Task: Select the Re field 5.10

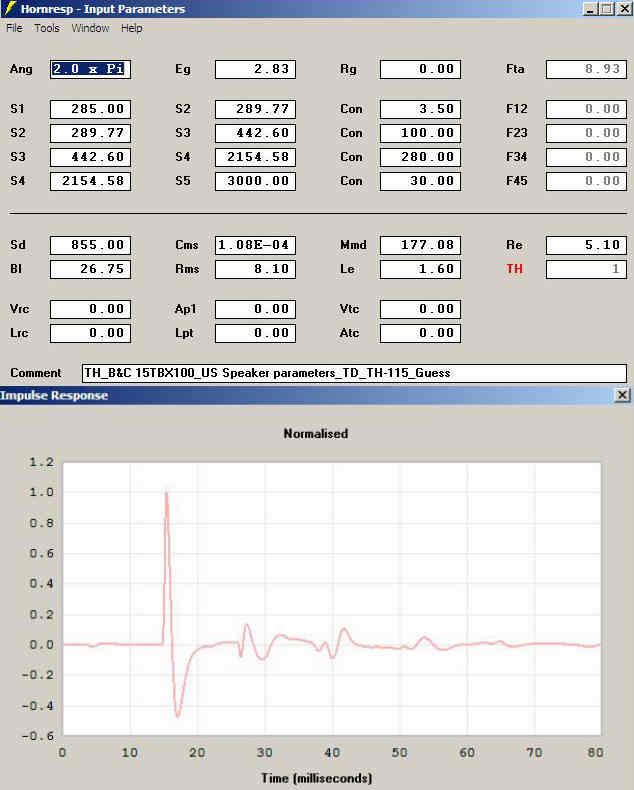Action: (x=586, y=245)
